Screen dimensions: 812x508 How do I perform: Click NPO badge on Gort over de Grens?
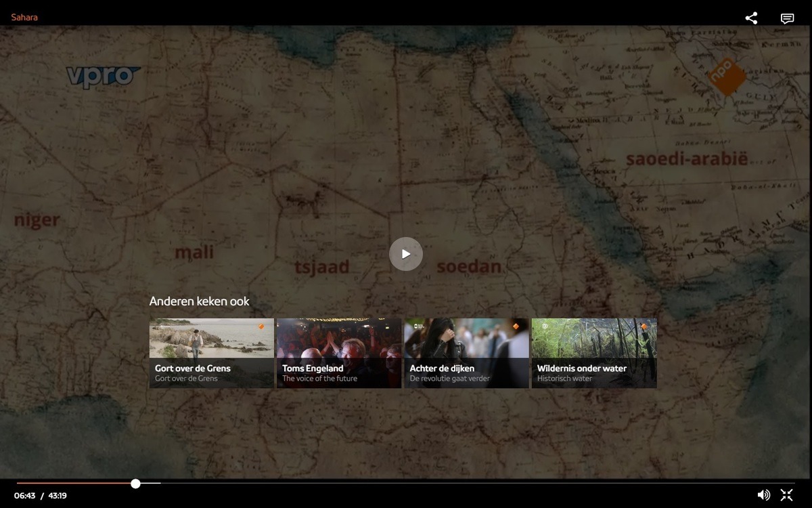261,326
